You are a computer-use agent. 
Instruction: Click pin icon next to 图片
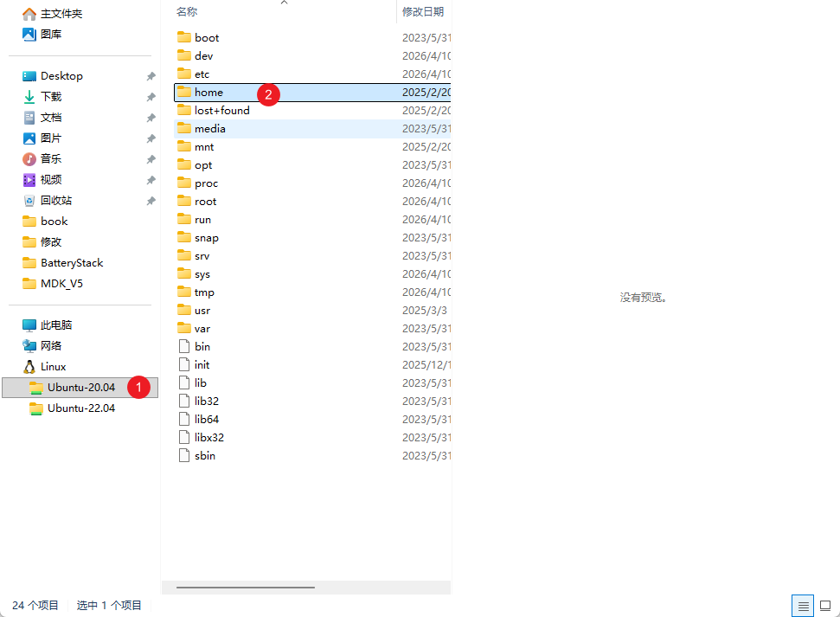click(151, 138)
